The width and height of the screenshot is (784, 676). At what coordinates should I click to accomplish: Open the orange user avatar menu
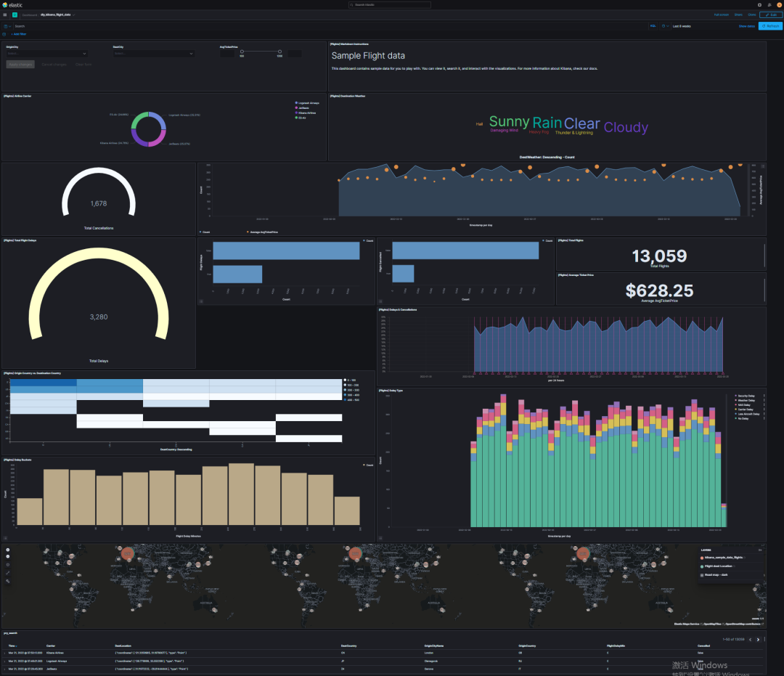click(779, 5)
